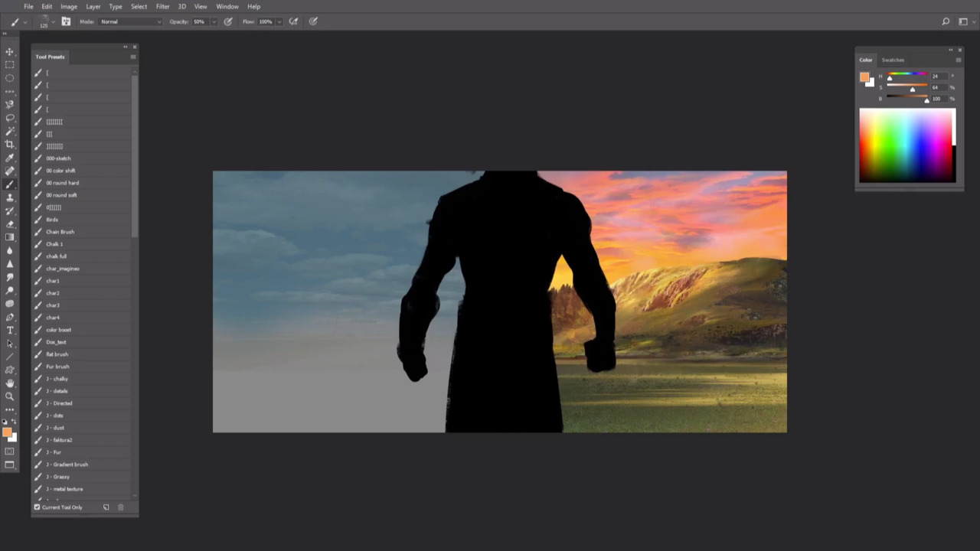Screen dimensions: 980x551
Task: Open the blend Mode dropdown
Action: point(131,21)
